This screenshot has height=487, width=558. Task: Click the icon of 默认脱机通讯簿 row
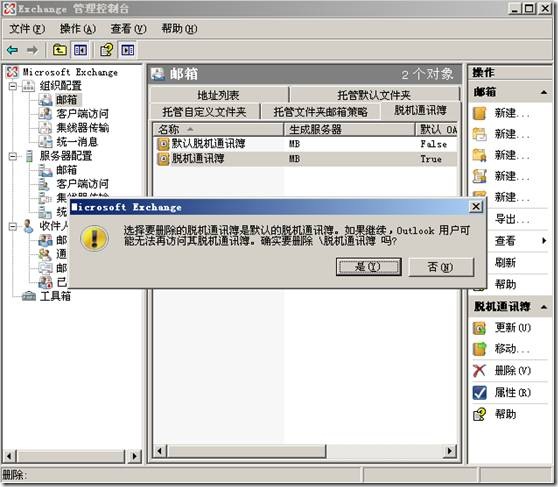point(163,144)
